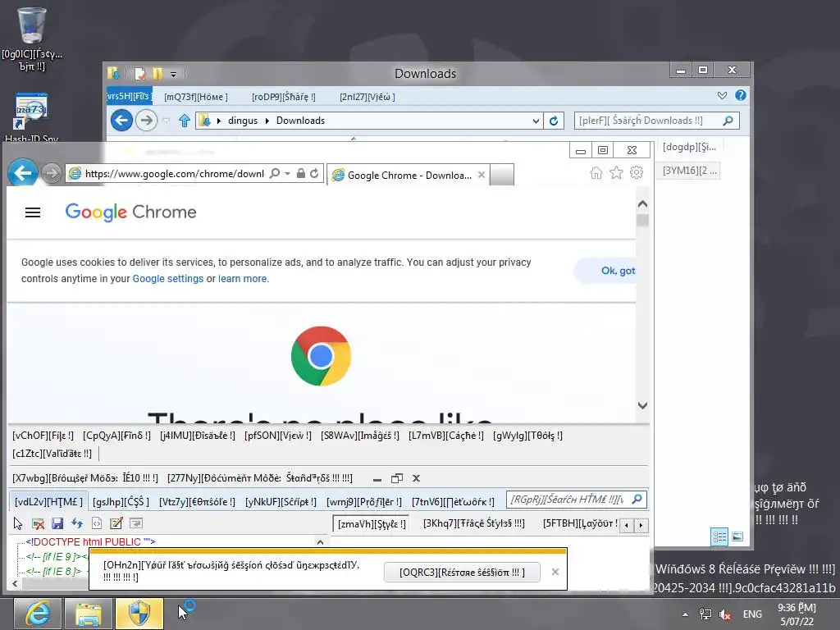Screen dimensions: 840x630
Task: Open the IE address bar search dropdown arrow
Action: (x=287, y=174)
